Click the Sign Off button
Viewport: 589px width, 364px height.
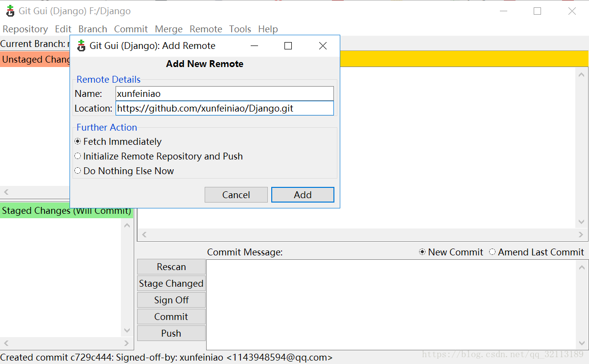pos(171,300)
